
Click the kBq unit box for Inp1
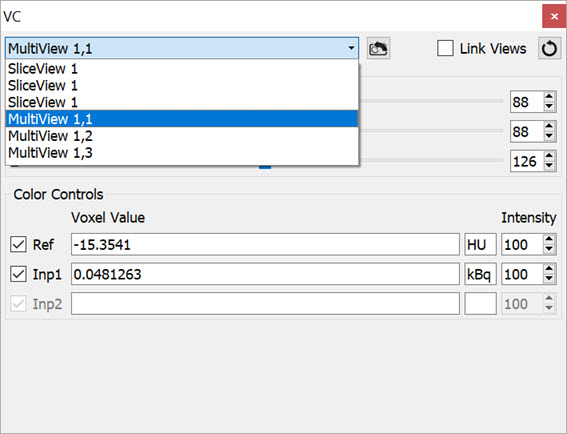pos(480,274)
